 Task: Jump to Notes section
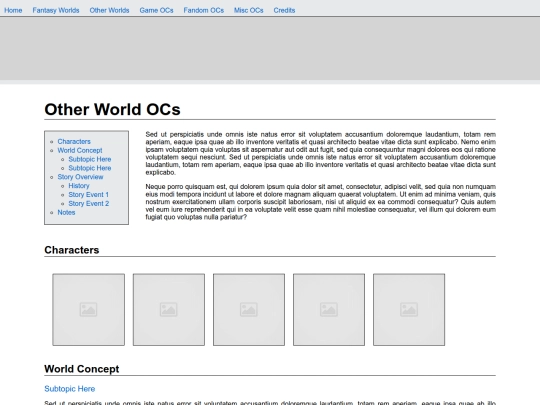tap(66, 212)
